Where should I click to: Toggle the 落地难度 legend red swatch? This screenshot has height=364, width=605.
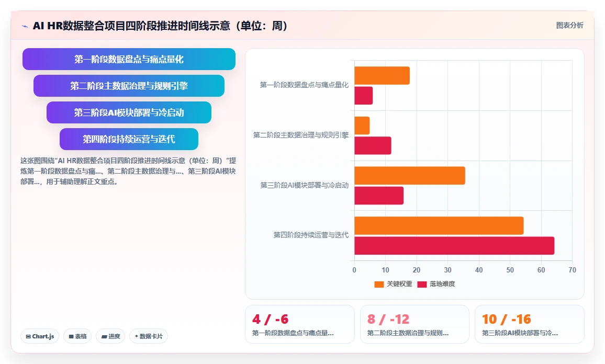(422, 284)
